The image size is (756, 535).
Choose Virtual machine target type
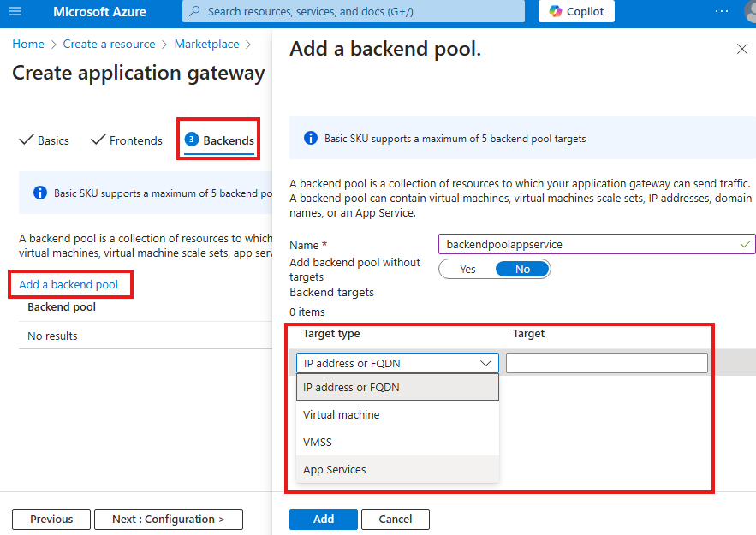[x=397, y=414]
